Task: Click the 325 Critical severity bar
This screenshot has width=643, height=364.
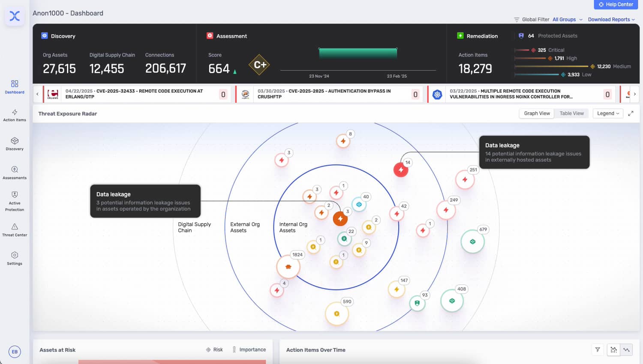Action: tap(522, 50)
